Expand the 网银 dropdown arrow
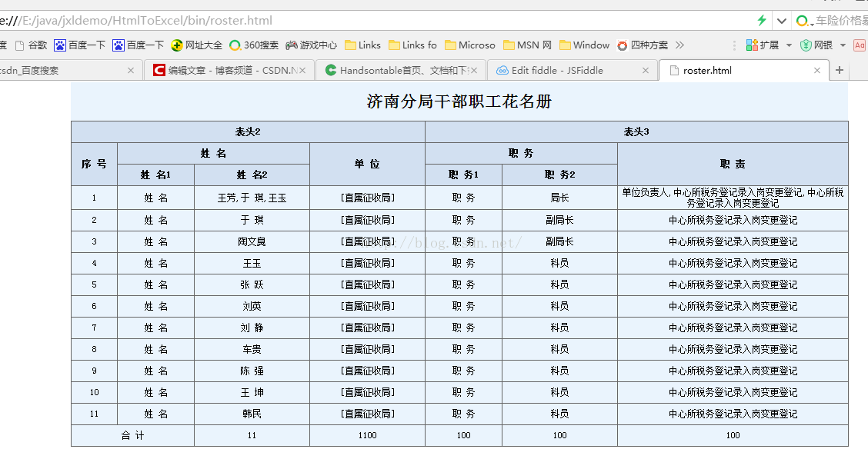The image size is (868, 469). 843,45
